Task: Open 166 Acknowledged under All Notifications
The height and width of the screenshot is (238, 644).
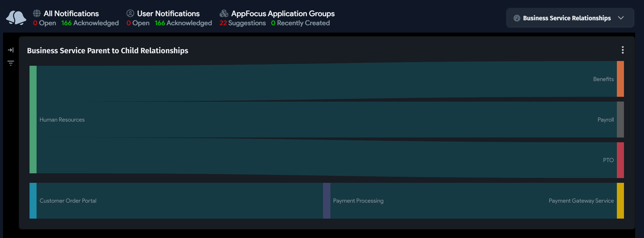Action: pos(90,23)
